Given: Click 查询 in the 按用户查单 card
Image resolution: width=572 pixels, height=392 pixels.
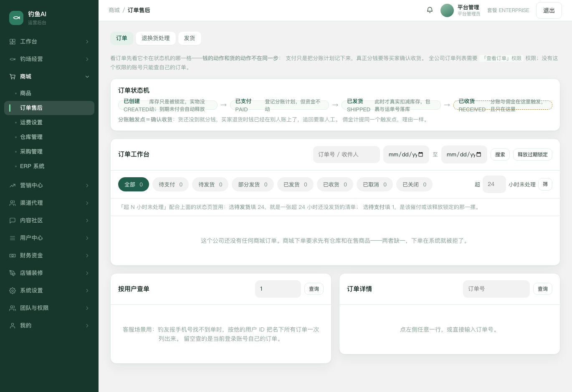Looking at the screenshot, I should (314, 289).
